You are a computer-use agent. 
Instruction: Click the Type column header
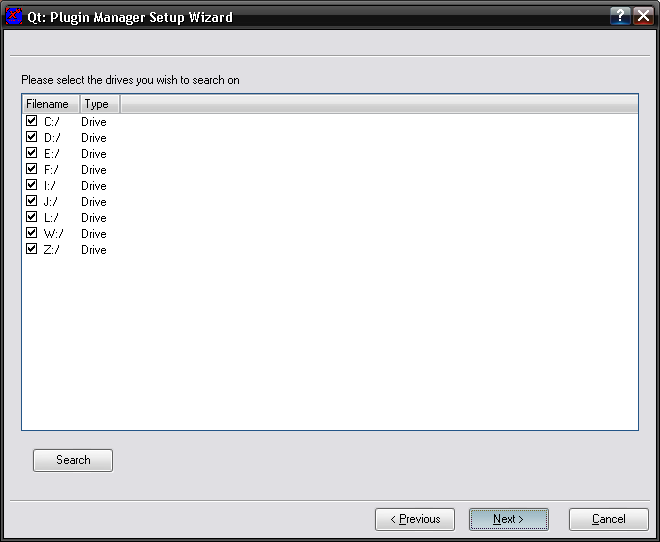(x=98, y=104)
